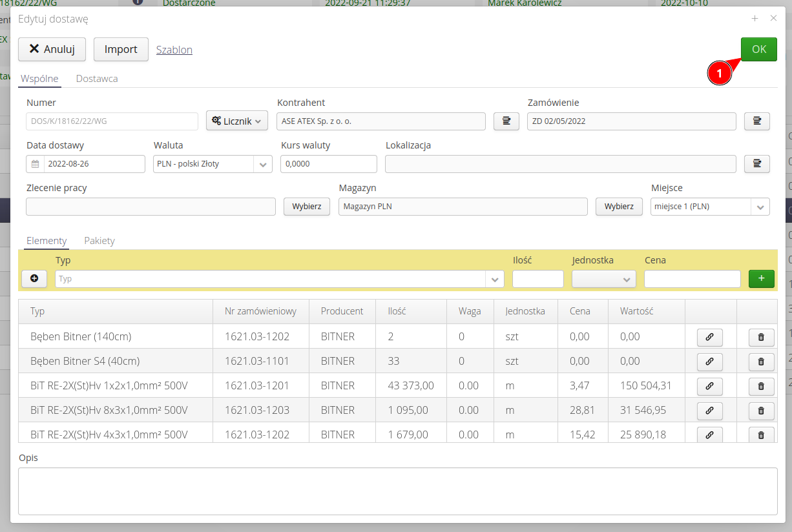
Task: Click link icon for Bęben Bitner (140cm) row
Action: click(709, 337)
